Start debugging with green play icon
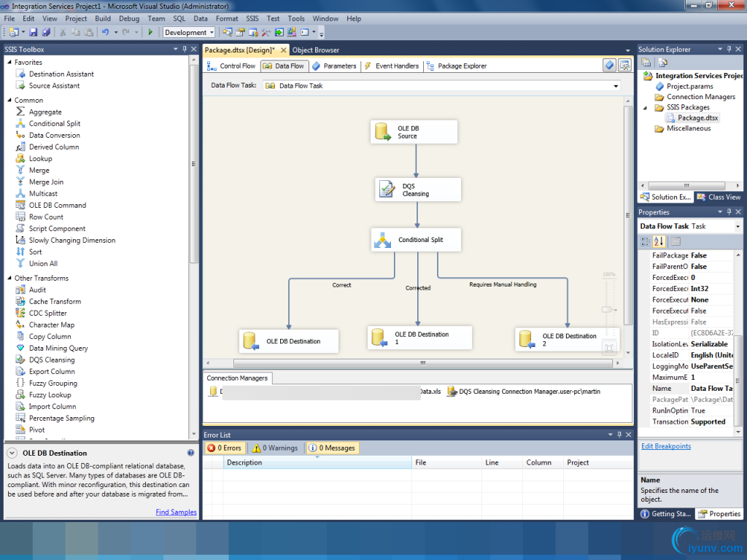Screen dimensions: 747x560 pyautogui.click(x=150, y=32)
